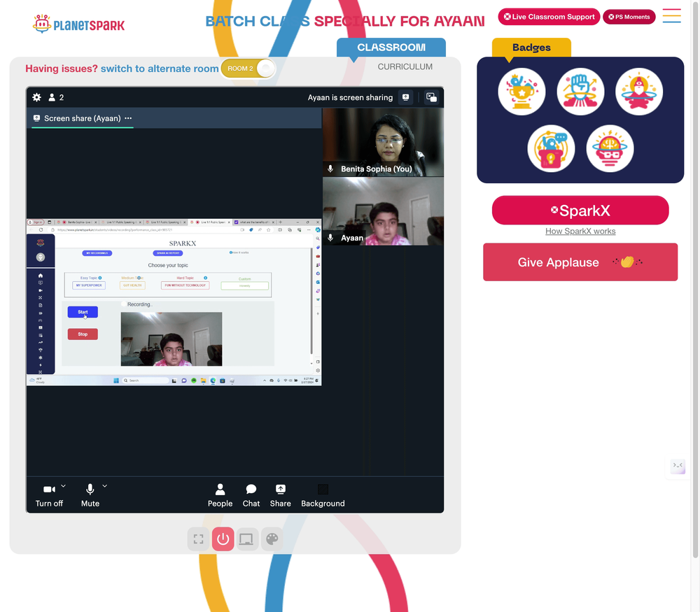Switch to the CURRICULUM tab
The height and width of the screenshot is (612, 700).
[x=405, y=67]
